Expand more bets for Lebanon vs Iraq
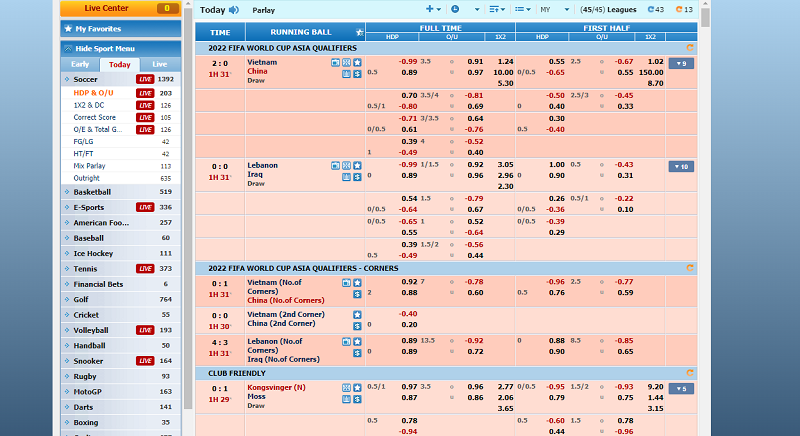The width and height of the screenshot is (800, 436). pyautogui.click(x=681, y=166)
